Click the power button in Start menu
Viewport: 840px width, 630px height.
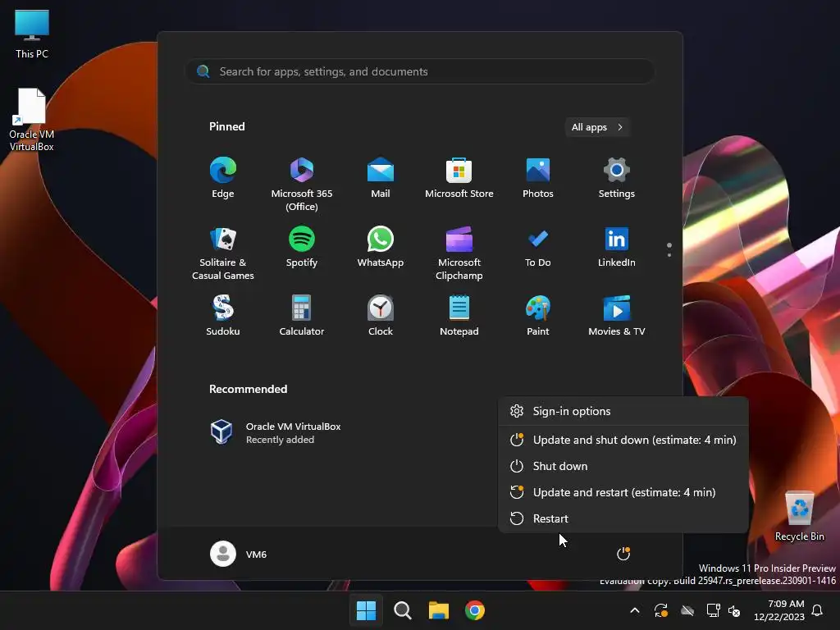623,554
